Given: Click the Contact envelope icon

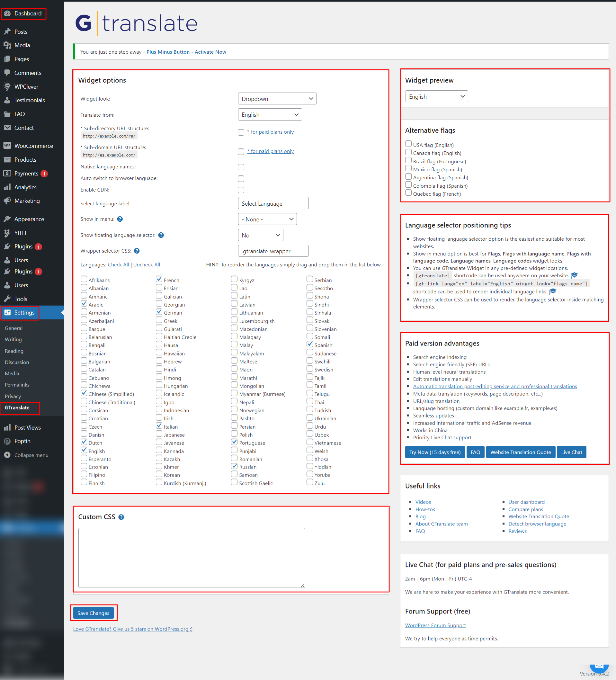Looking at the screenshot, I should 7,128.
